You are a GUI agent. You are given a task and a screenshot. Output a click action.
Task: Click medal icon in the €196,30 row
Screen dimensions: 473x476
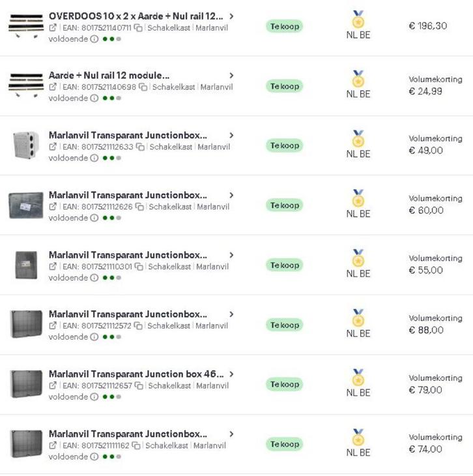click(x=358, y=19)
